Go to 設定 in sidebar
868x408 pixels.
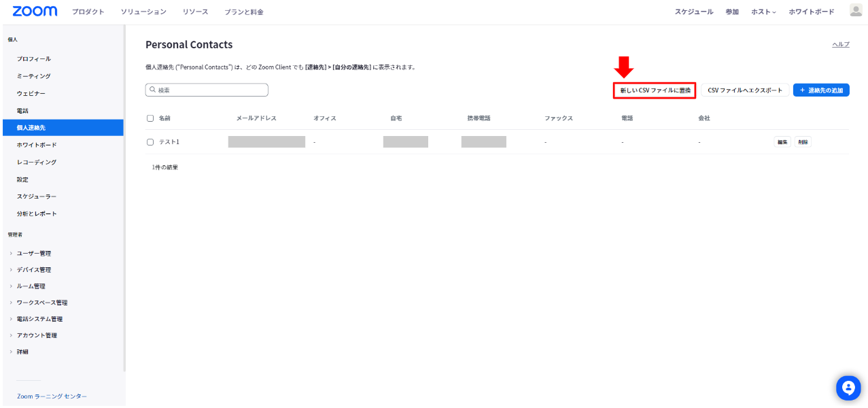coord(22,180)
